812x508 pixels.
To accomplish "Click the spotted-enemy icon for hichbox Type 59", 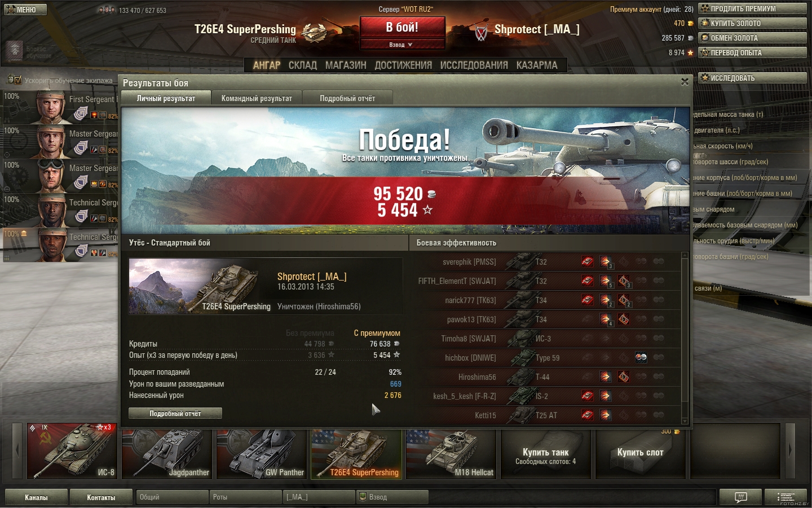I will click(x=641, y=357).
